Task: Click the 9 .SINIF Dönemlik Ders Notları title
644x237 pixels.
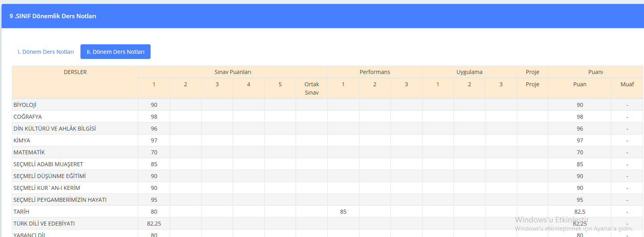Action: pos(53,16)
